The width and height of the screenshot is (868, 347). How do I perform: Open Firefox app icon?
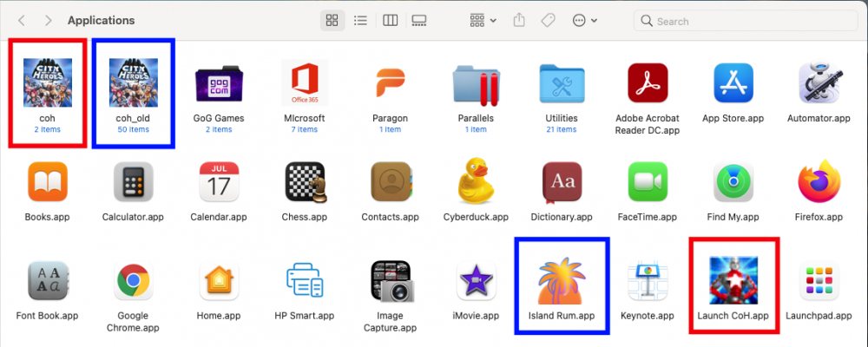coord(819,181)
